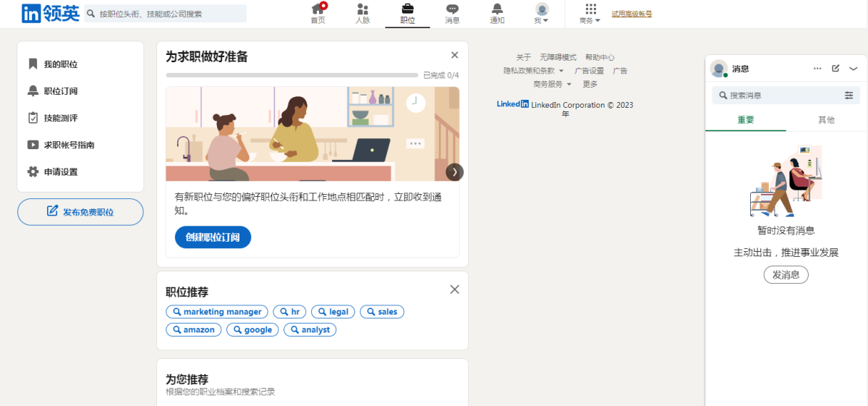
Task: Select the 重要 messages tab
Action: pos(746,120)
